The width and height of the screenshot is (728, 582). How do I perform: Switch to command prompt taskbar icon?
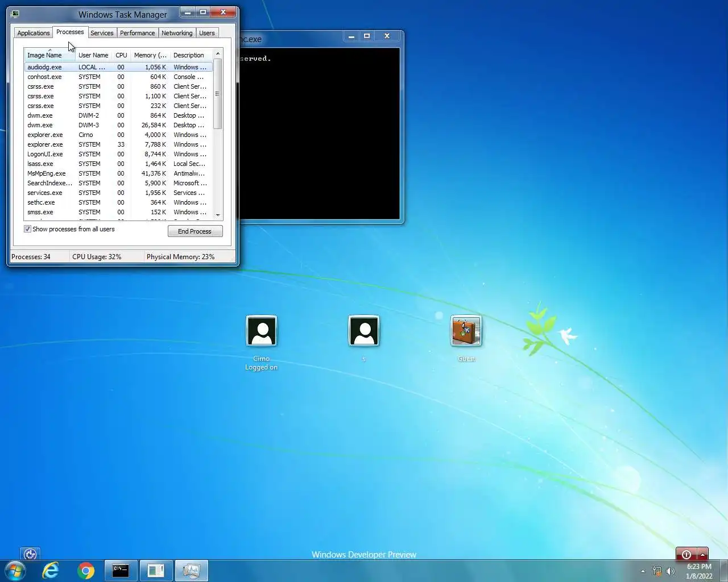[x=121, y=571]
